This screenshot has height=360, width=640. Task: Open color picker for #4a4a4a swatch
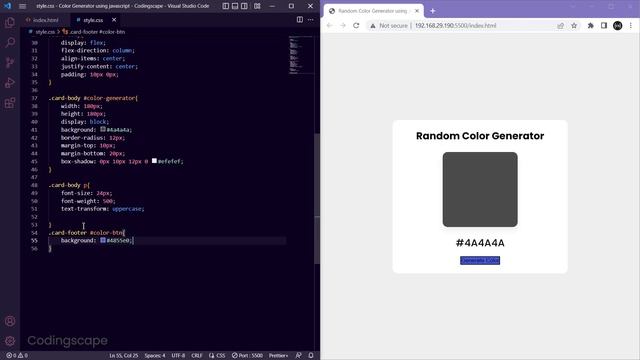click(103, 129)
